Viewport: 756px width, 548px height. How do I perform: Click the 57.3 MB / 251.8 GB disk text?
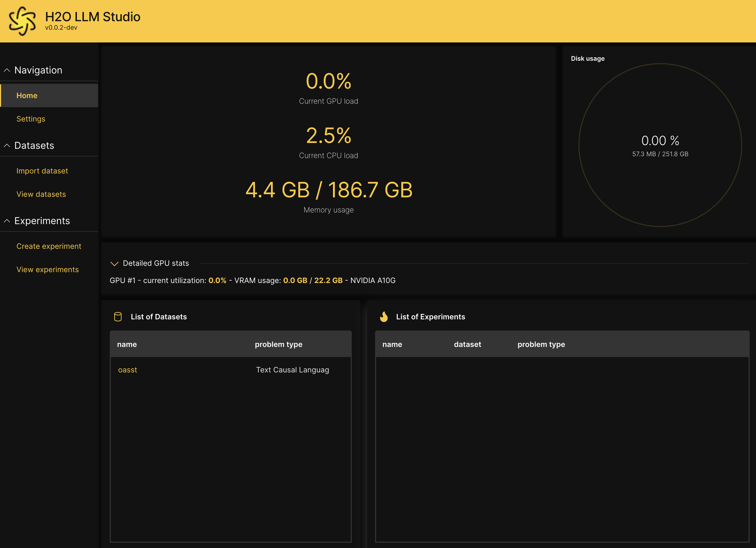660,154
